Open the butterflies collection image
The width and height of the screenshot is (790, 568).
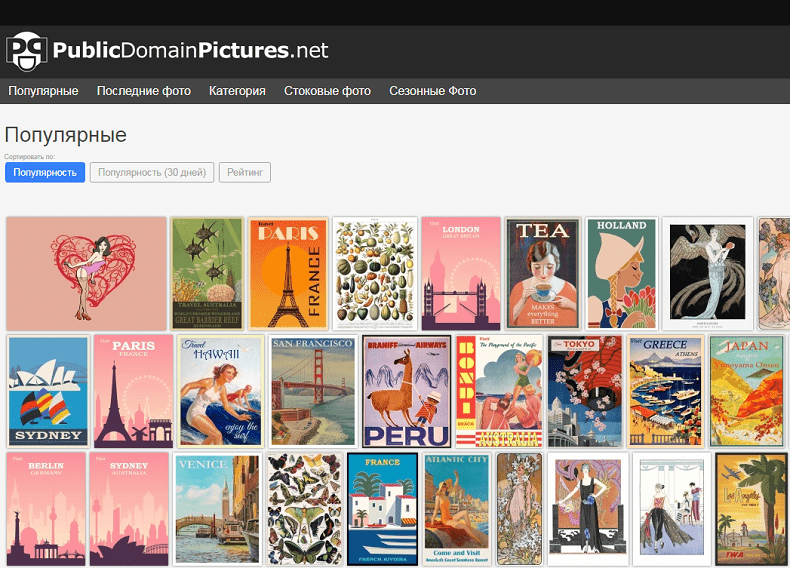304,509
